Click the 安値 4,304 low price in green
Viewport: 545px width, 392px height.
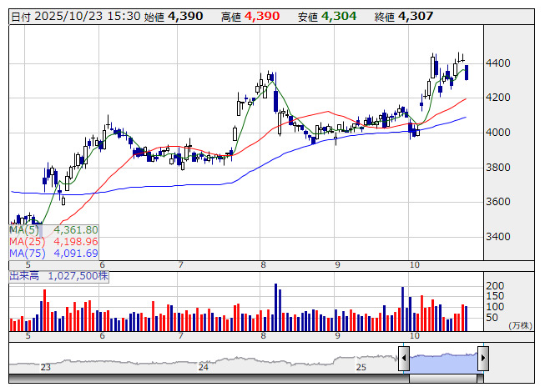point(327,17)
